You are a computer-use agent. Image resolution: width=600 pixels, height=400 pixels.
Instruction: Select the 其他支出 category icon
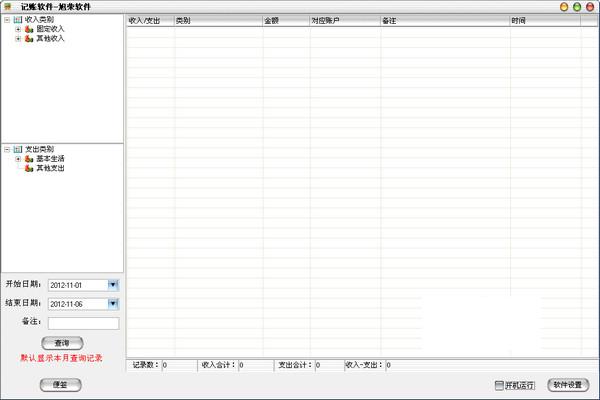coord(29,168)
